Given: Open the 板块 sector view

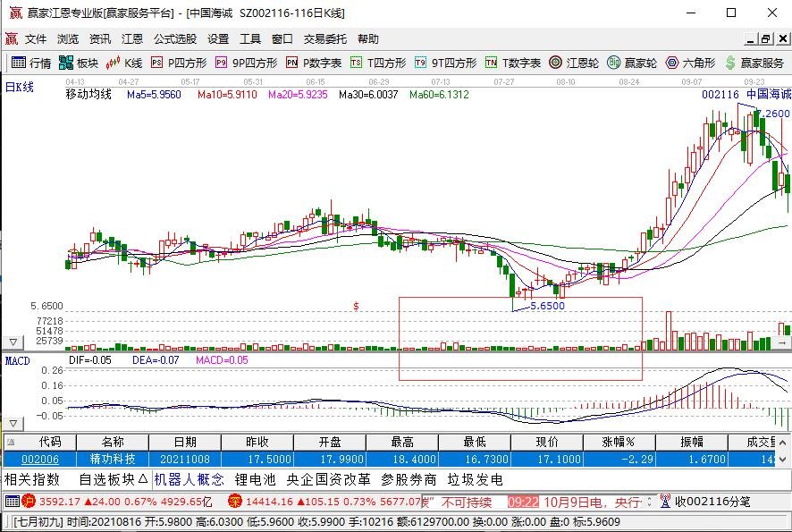Looking at the screenshot, I should click(x=79, y=63).
